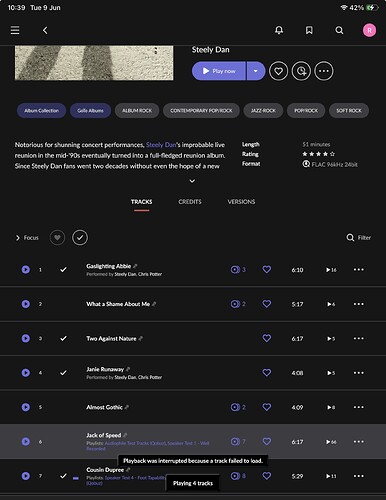Favorite the album with heart button
This screenshot has width=386, height=500.
click(278, 71)
